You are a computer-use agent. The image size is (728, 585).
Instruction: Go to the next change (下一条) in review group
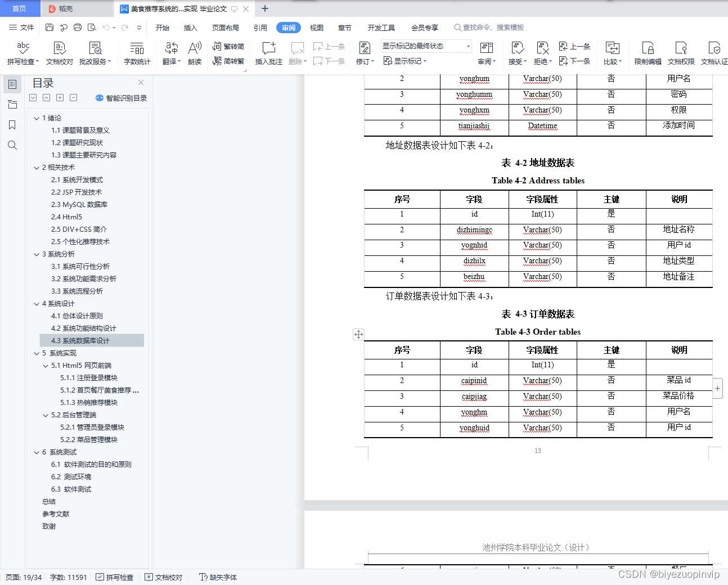(575, 61)
